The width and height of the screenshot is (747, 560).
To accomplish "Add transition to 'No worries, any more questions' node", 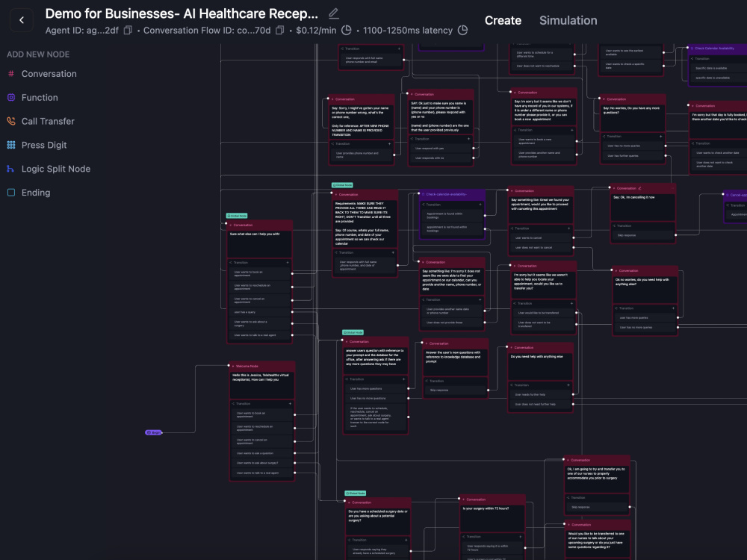I will (661, 136).
